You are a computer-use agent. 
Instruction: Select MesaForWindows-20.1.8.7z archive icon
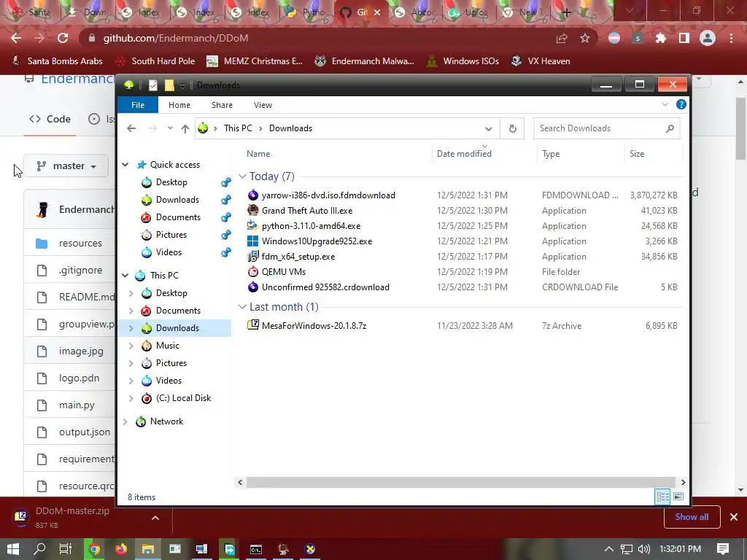(x=253, y=325)
